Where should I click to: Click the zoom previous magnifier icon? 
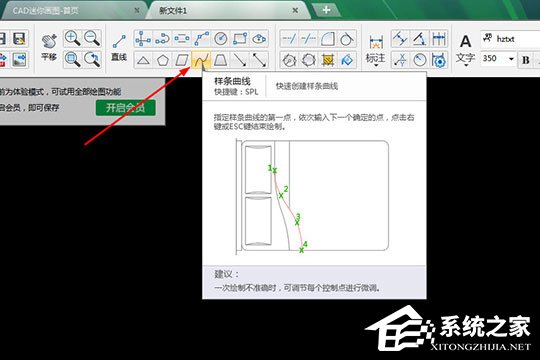pyautogui.click(x=92, y=60)
